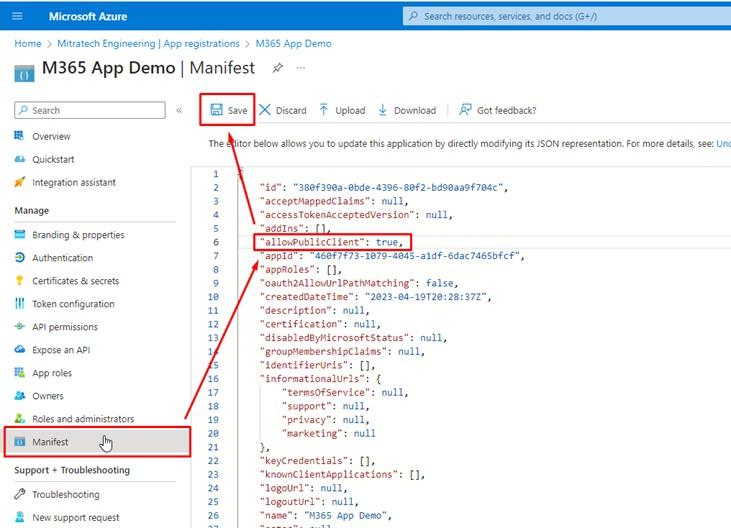Open Certificates & secrets
The image size is (731, 528).
76,281
